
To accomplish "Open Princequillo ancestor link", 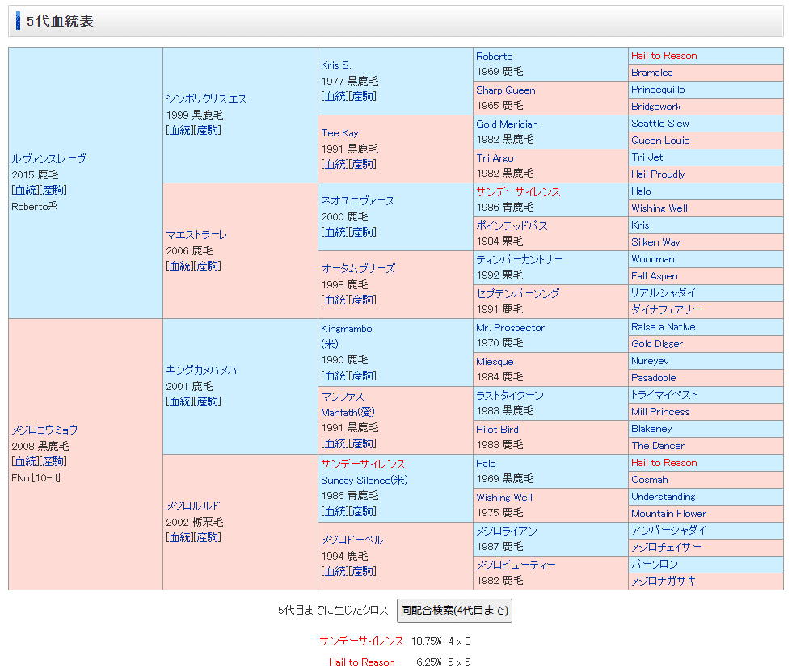I will click(x=658, y=90).
